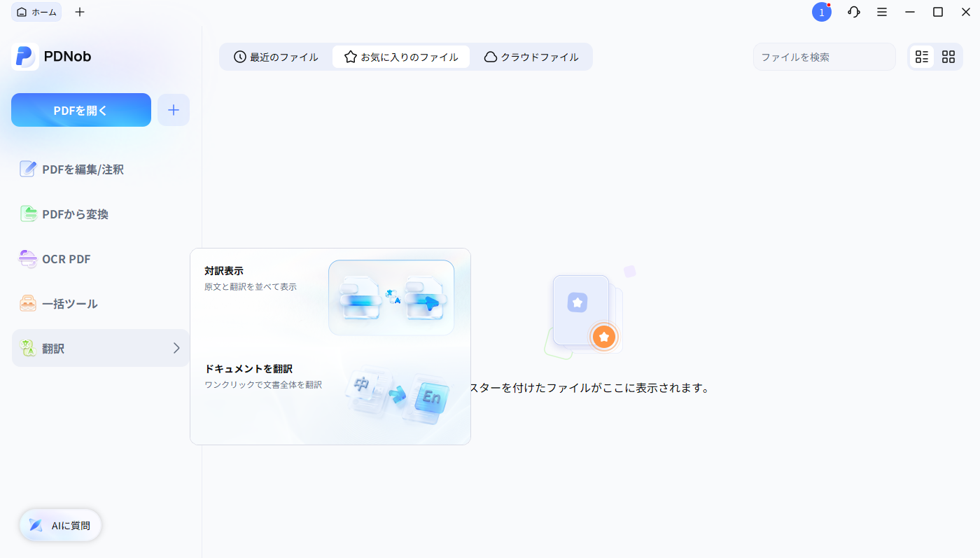The width and height of the screenshot is (980, 558).
Task: Select OCR PDF in sidebar
Action: pyautogui.click(x=101, y=259)
